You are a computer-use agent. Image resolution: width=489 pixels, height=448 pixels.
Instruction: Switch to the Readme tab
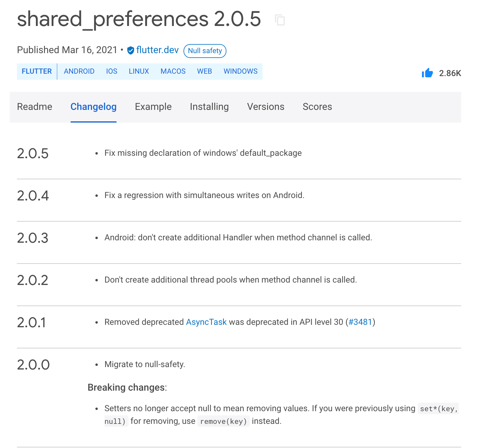(x=35, y=107)
